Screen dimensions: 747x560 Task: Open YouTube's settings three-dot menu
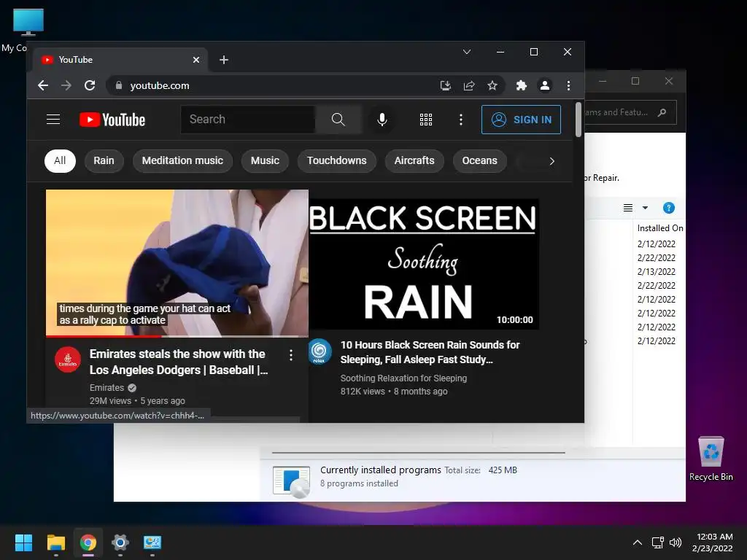tap(461, 120)
